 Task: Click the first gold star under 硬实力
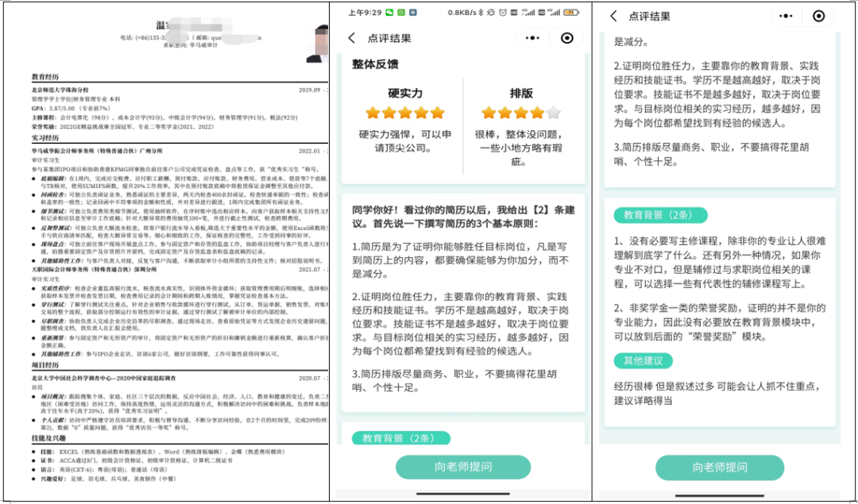(372, 113)
